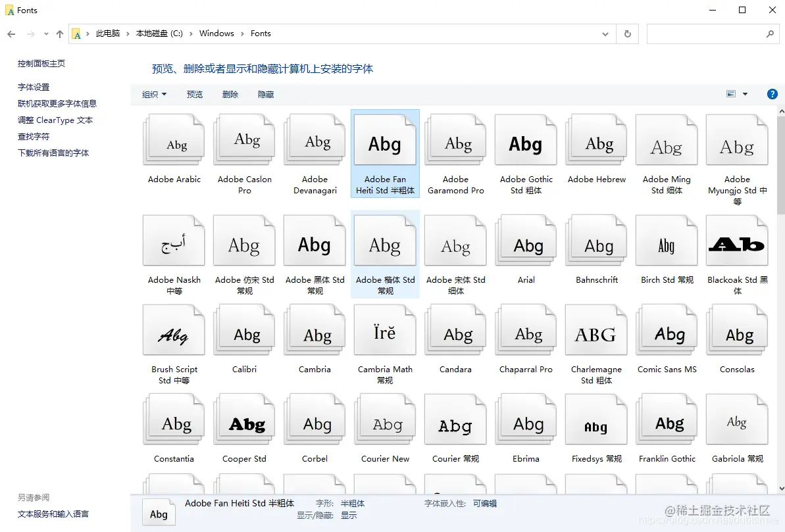Image resolution: width=785 pixels, height=532 pixels.
Task: Open view options dropdown arrow
Action: [x=745, y=94]
